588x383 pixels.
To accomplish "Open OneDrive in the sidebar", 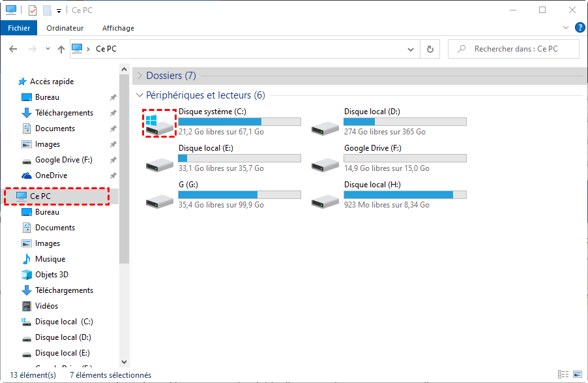I will click(51, 176).
